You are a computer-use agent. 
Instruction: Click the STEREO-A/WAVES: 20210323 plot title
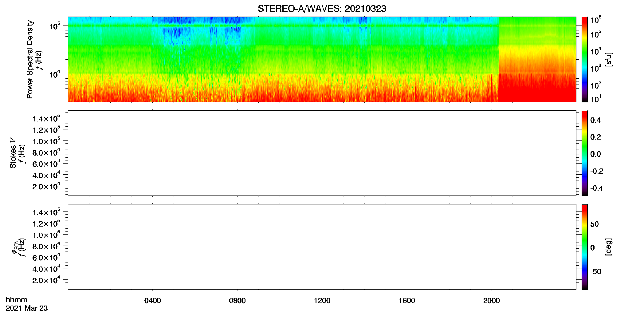coord(322,9)
